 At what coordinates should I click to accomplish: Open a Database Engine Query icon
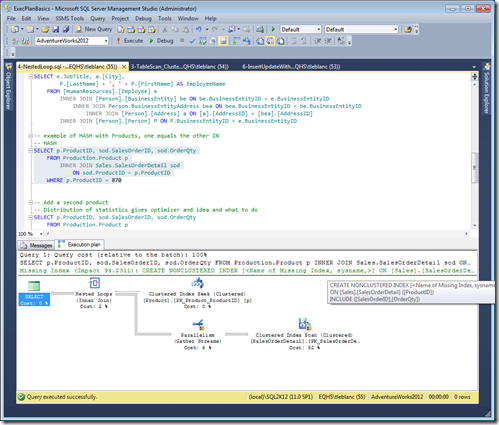tap(121, 29)
